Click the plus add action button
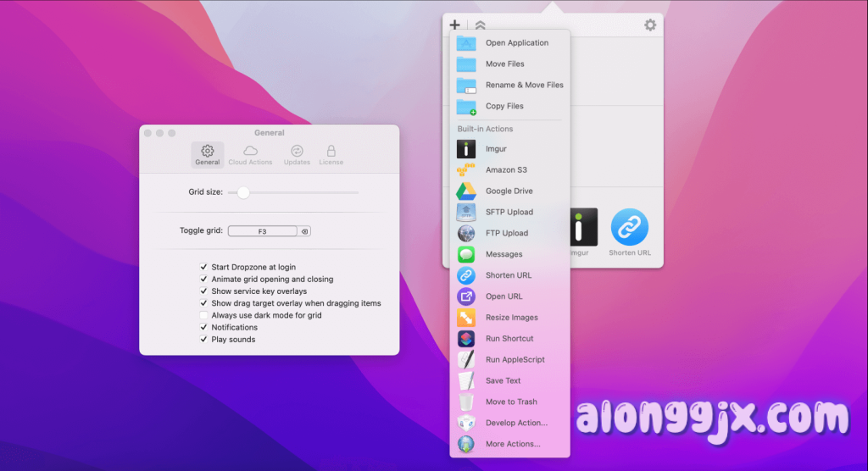The image size is (868, 471). point(455,25)
